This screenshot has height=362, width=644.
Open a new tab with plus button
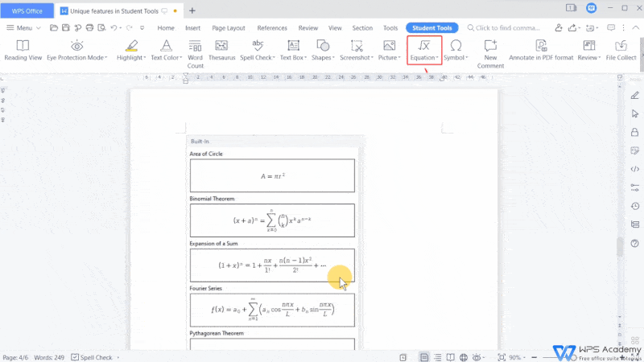pos(192,11)
